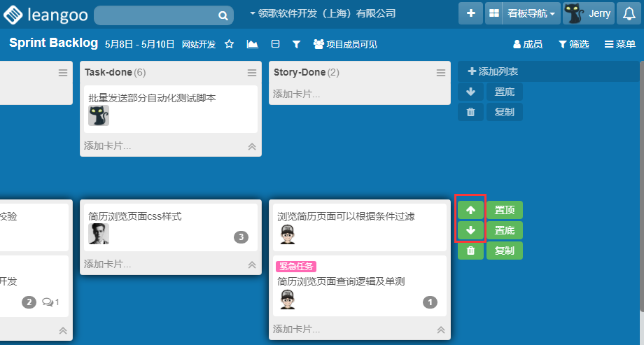Viewport: 644px width, 345px height.
Task: Open the 紧急任务 pink label card
Action: pos(340,281)
